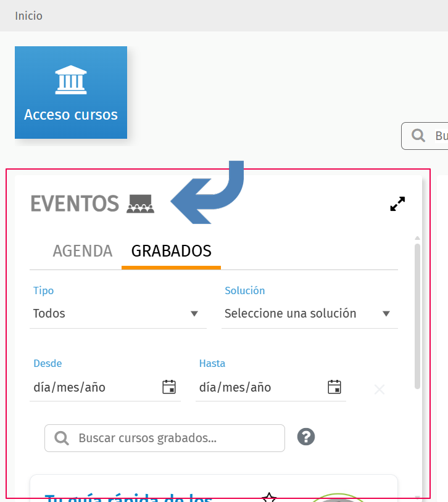The image size is (448, 502).
Task: Click the scrollbar up arrow in Eventos
Action: coord(417,238)
